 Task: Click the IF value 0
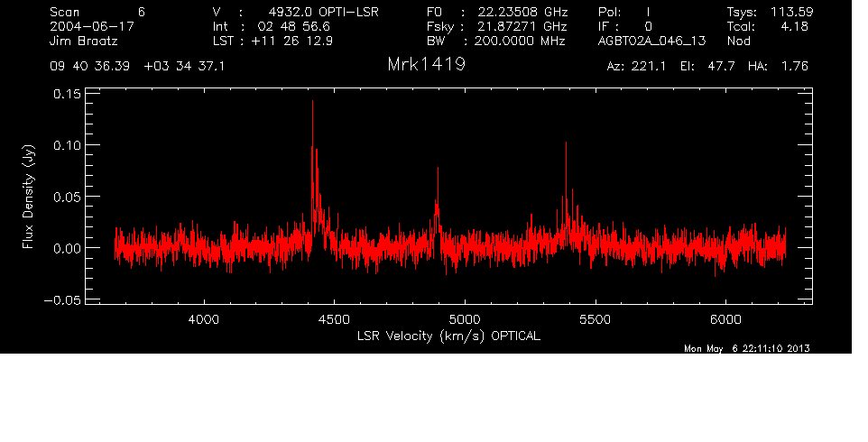click(x=648, y=26)
